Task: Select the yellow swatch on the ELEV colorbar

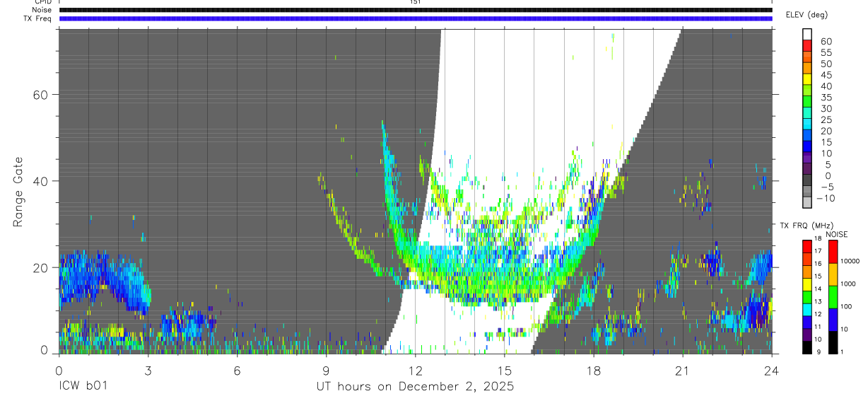Action: pos(807,79)
